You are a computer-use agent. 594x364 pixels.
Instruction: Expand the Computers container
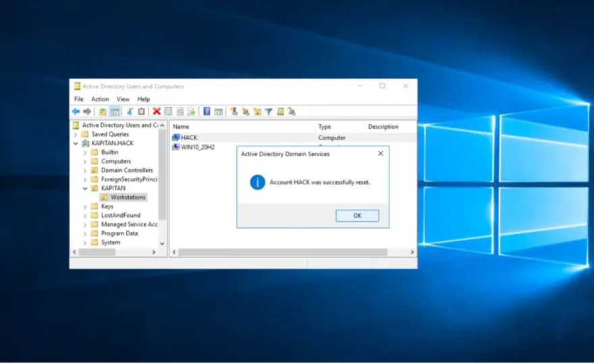[85, 162]
